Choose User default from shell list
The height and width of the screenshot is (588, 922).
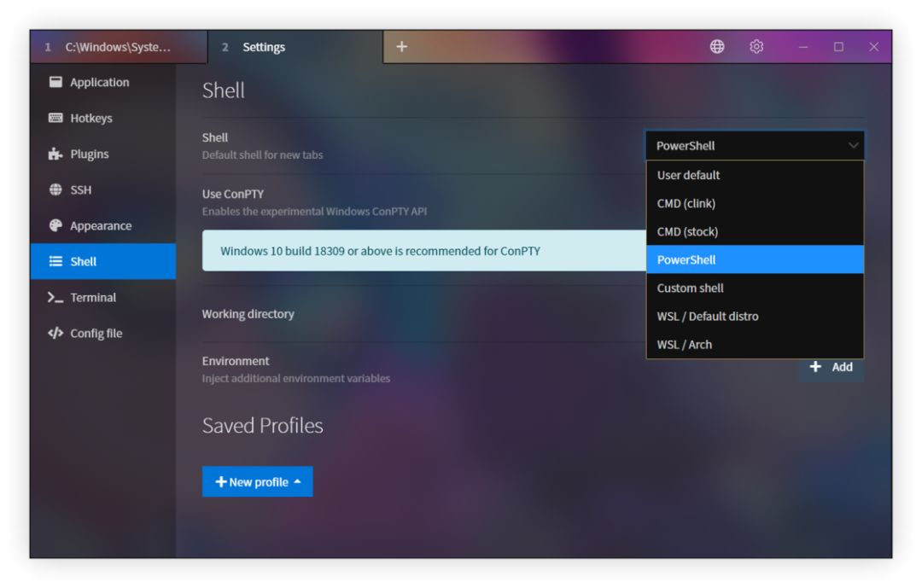(755, 175)
